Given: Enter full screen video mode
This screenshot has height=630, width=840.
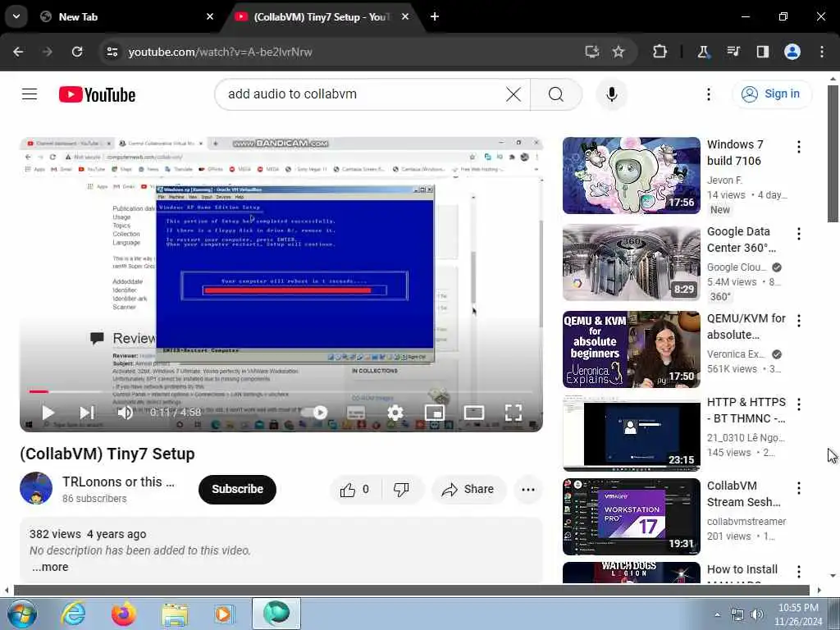Looking at the screenshot, I should click(514, 413).
